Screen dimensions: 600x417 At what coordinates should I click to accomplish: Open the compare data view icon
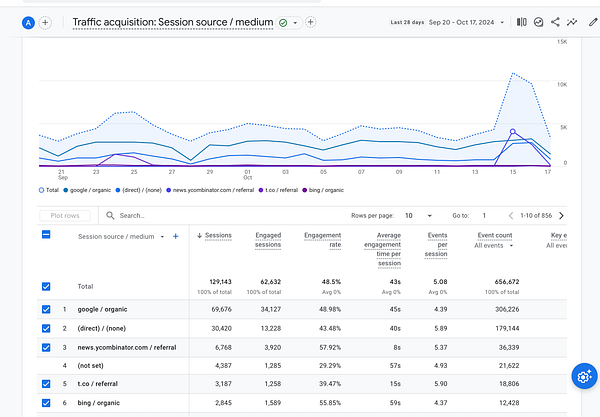[522, 22]
